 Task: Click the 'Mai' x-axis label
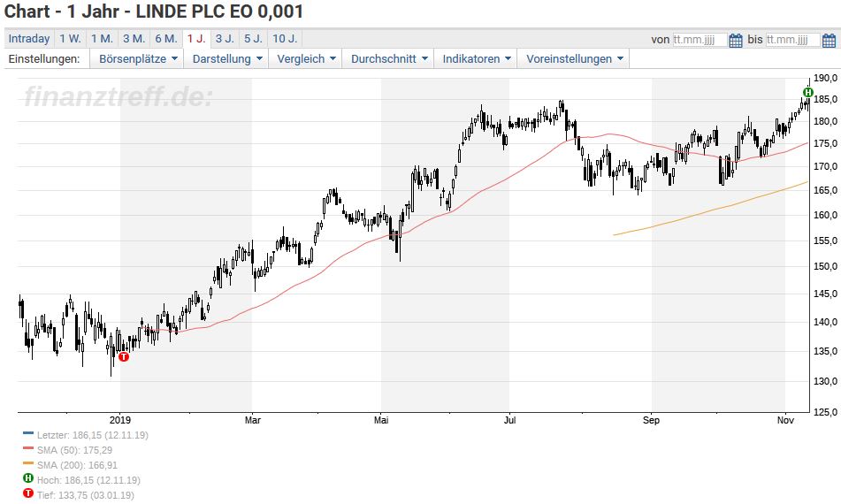[381, 420]
